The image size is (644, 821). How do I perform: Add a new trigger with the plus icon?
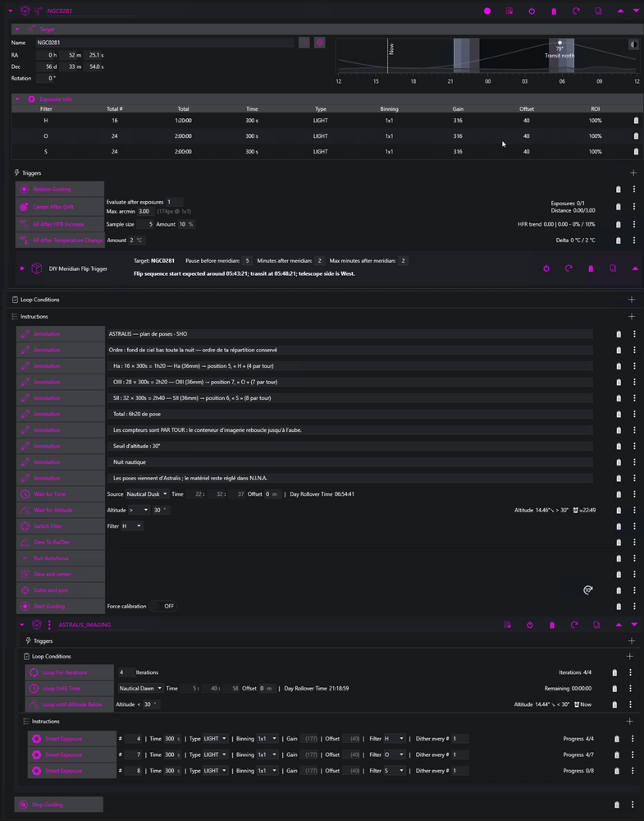click(x=633, y=172)
